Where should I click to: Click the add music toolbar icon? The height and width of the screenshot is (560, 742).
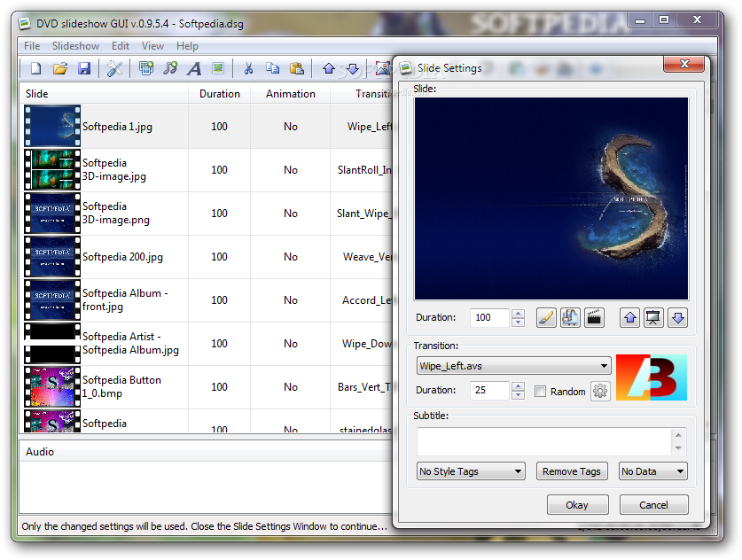(170, 68)
